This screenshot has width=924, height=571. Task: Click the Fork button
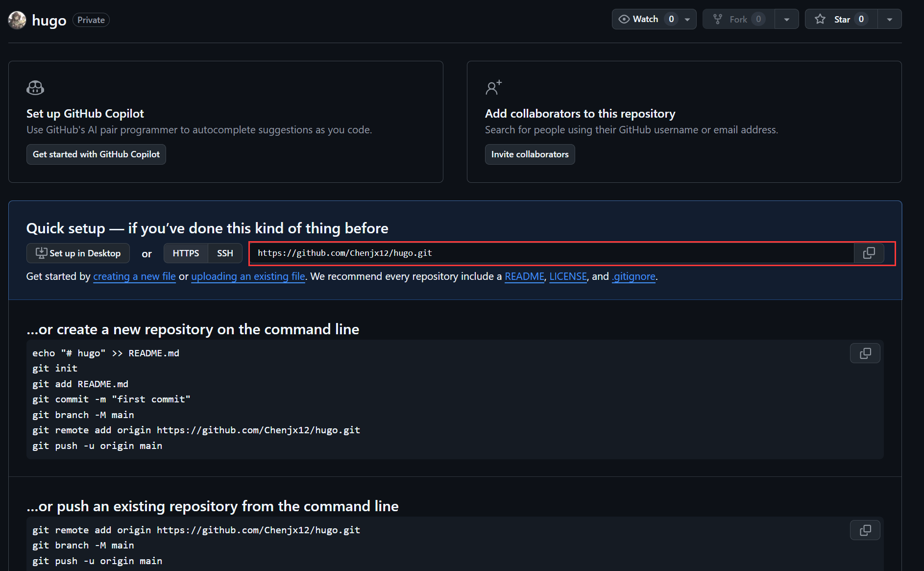point(738,19)
